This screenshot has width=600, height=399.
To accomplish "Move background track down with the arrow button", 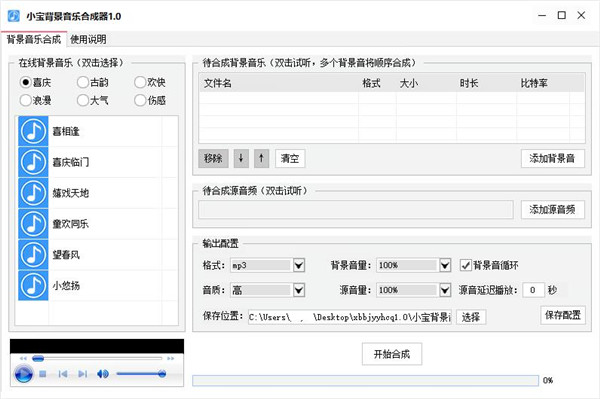I will (x=241, y=158).
